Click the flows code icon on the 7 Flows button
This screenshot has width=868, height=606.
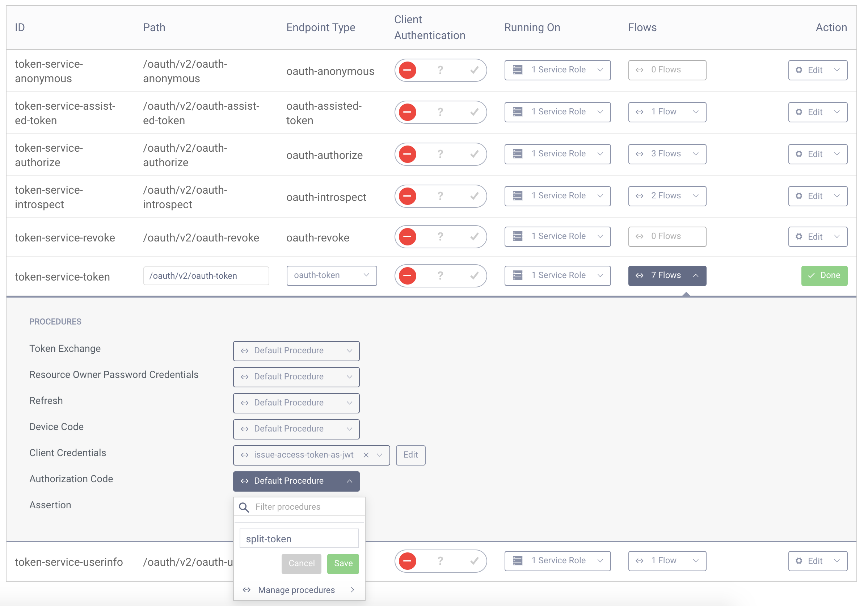click(640, 275)
